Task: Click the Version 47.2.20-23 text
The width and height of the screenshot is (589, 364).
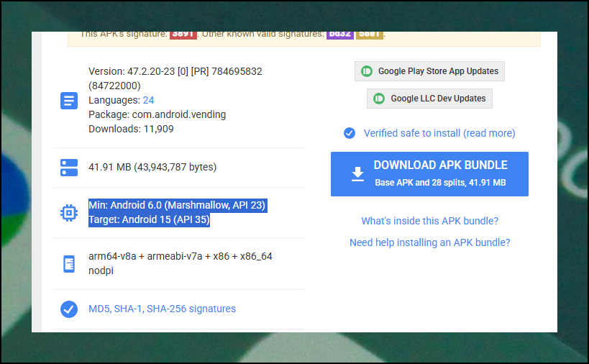Action: pyautogui.click(x=175, y=71)
